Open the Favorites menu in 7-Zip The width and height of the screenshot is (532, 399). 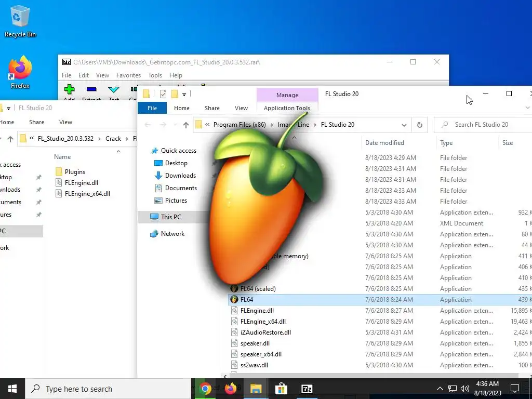point(128,75)
